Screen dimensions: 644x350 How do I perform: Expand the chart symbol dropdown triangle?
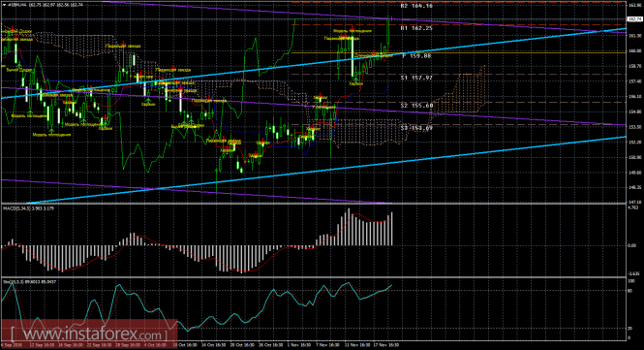click(x=4, y=5)
